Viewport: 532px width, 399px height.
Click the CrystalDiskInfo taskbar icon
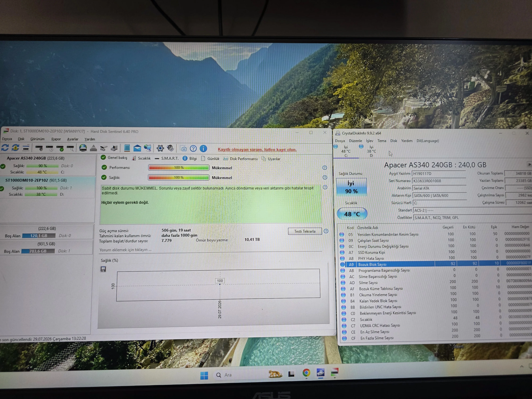321,373
